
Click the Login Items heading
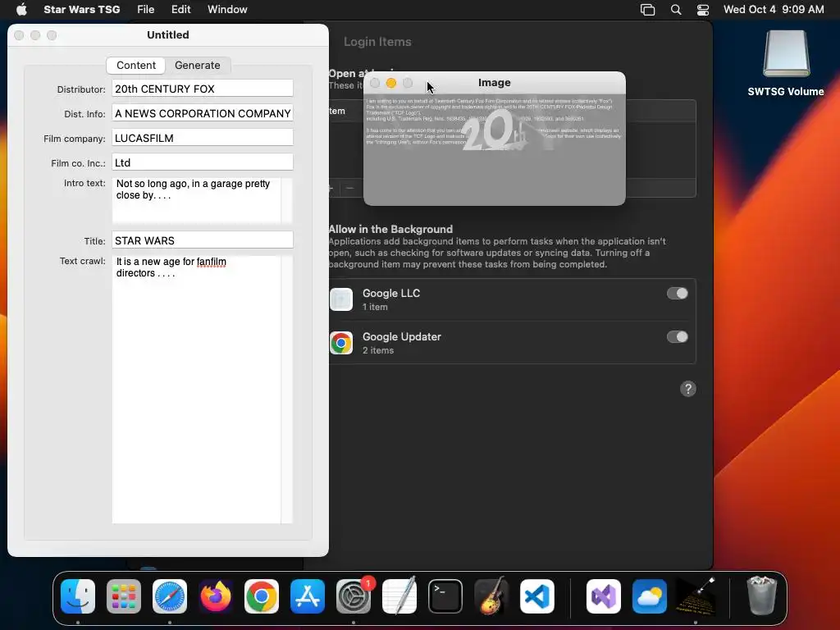377,42
